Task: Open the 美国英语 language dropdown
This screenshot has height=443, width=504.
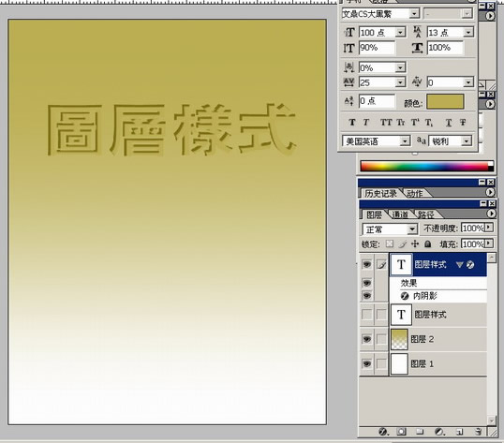Action: click(x=405, y=141)
